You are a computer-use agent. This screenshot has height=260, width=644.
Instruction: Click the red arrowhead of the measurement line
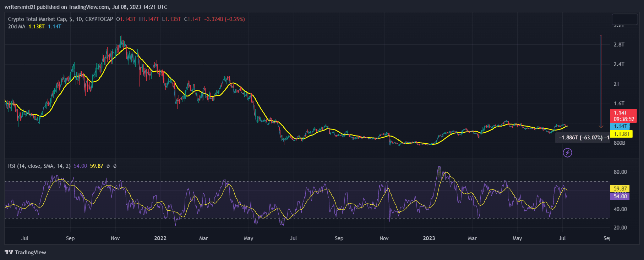601,126
